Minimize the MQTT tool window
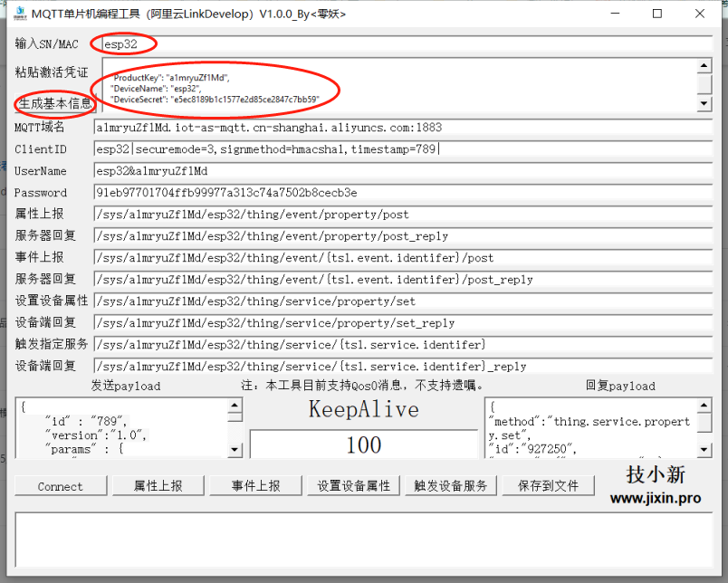Viewport: 728px width, 583px height. [616, 14]
